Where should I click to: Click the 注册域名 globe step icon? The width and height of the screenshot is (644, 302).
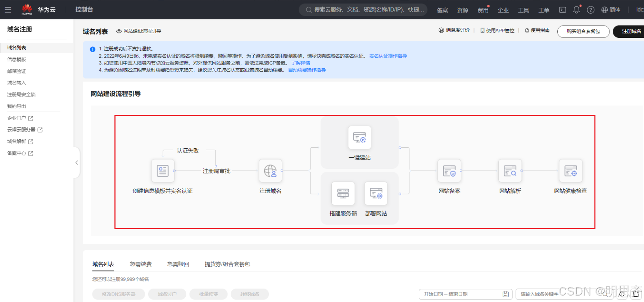point(270,171)
